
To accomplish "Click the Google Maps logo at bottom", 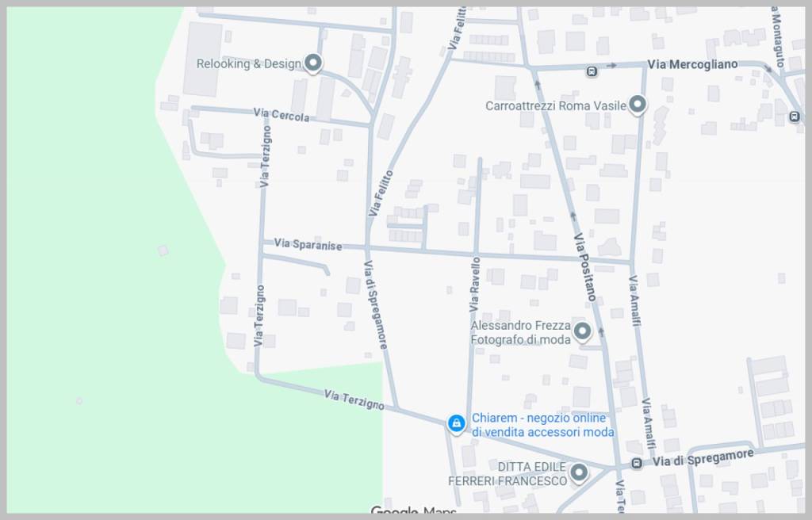I will 414,510.
